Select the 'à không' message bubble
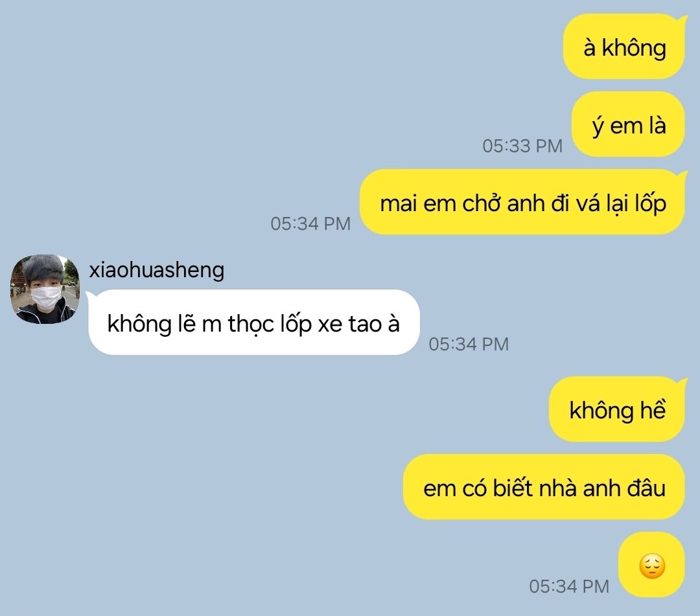700x616 pixels. pos(624,47)
